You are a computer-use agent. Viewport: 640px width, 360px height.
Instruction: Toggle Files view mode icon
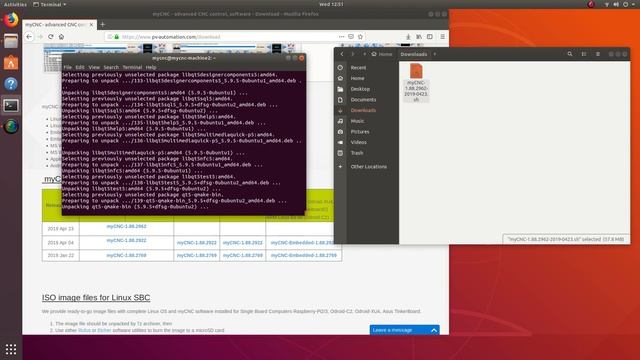584,54
